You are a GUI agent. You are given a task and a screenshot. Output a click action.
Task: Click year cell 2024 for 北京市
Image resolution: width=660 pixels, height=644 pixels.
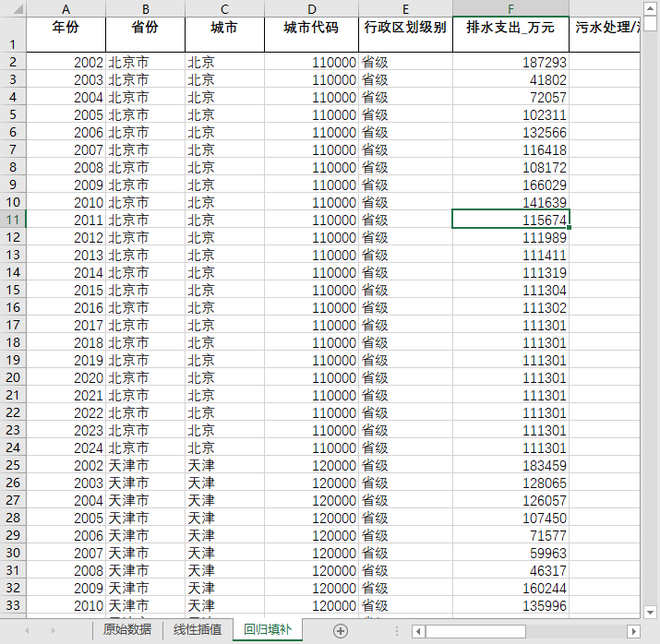[66, 447]
